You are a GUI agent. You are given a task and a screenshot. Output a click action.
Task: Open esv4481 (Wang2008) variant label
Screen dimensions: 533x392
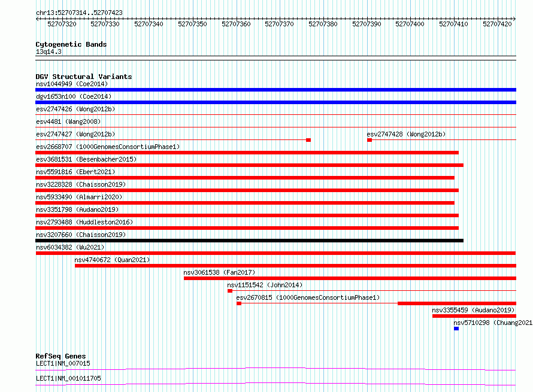[x=68, y=121]
